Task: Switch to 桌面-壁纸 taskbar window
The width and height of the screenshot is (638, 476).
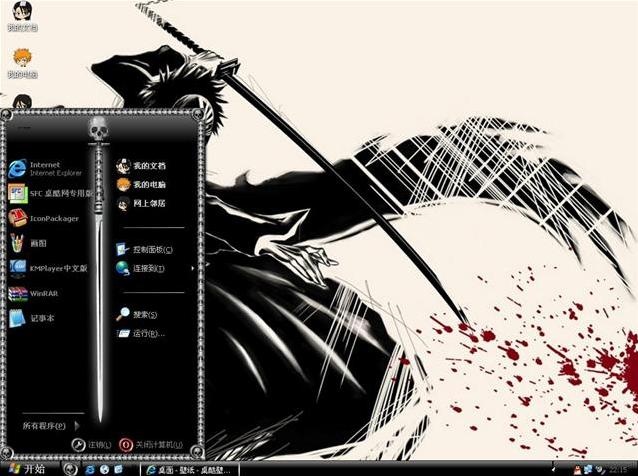Action: [190, 469]
